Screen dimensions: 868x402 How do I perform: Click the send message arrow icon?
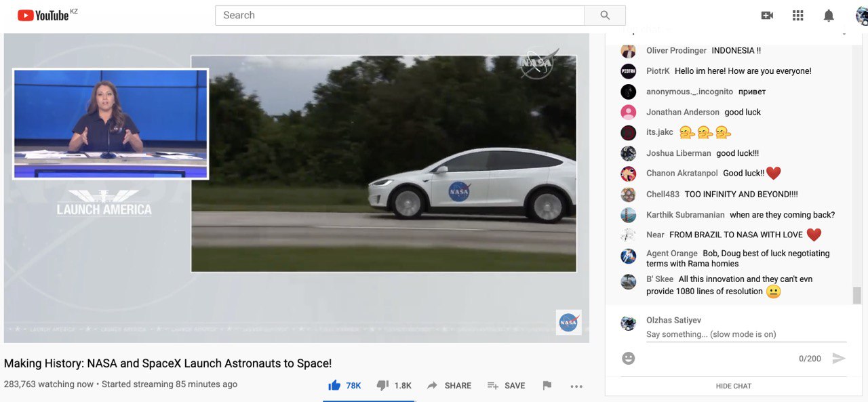click(839, 358)
